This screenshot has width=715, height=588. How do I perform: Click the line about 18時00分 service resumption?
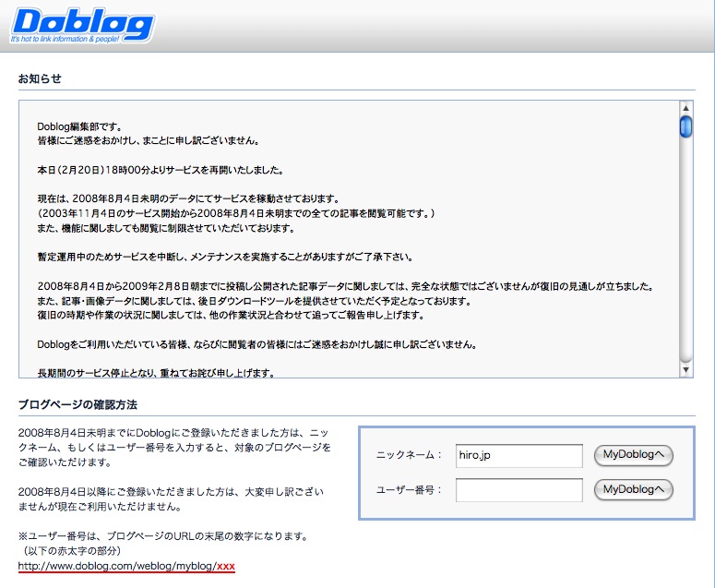pyautogui.click(x=161, y=170)
